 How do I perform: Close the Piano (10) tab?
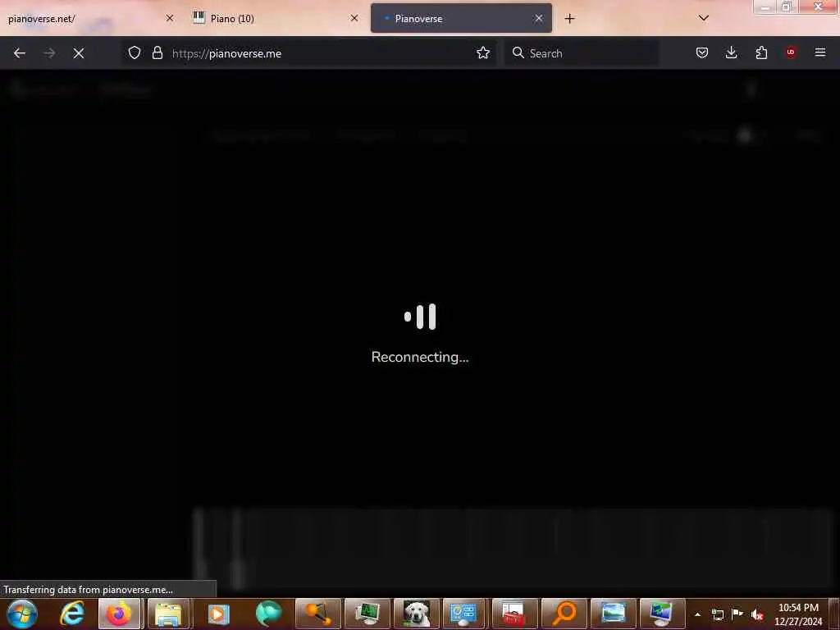354,18
